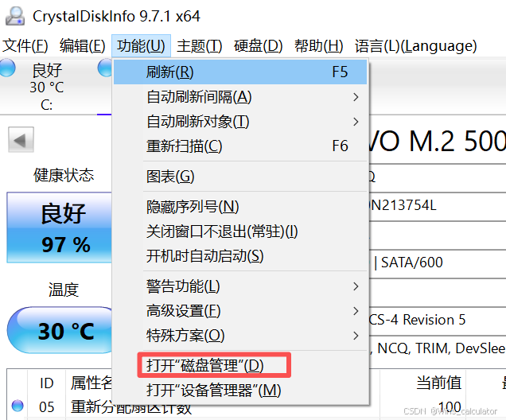Select the C: drive status orb showing 30 °C
506x420 pixels.
(7, 68)
